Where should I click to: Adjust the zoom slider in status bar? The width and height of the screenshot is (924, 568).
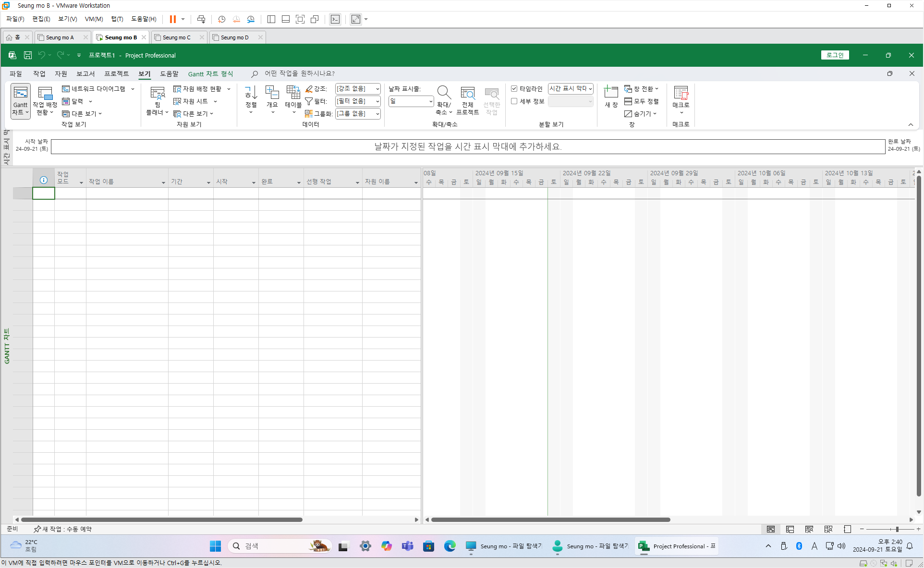[x=897, y=529]
